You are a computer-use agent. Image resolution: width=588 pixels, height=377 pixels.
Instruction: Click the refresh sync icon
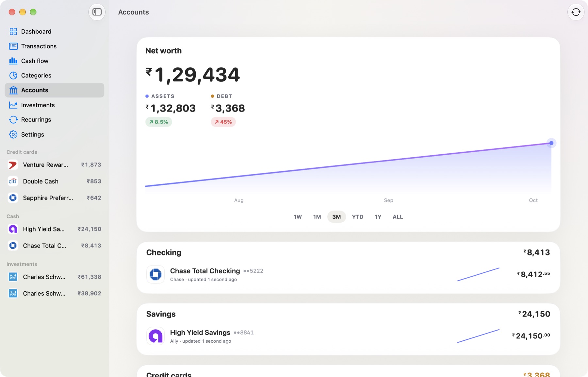point(576,12)
